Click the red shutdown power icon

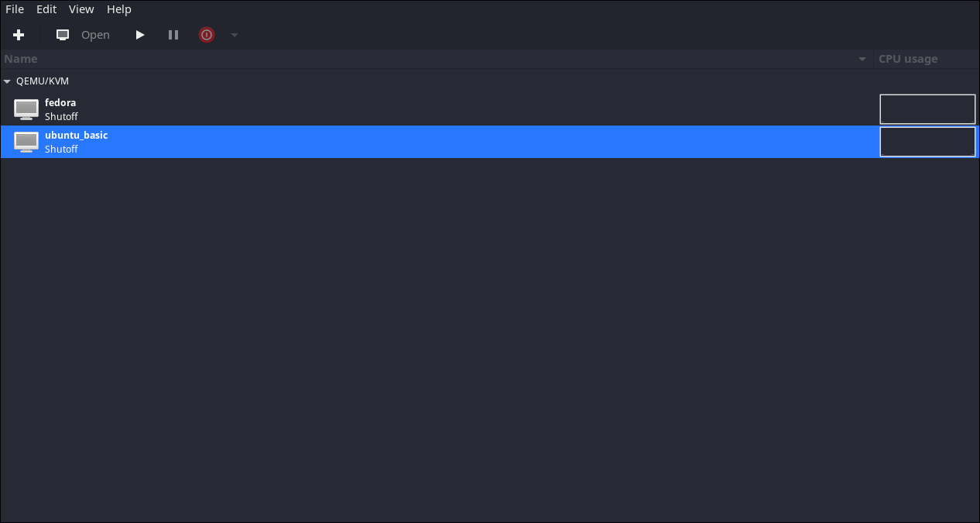[207, 35]
